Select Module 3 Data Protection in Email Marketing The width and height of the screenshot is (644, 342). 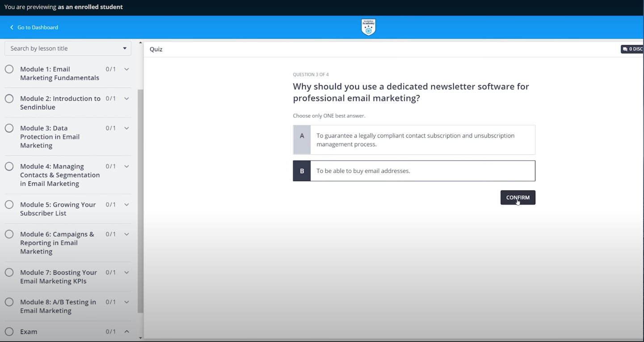50,137
